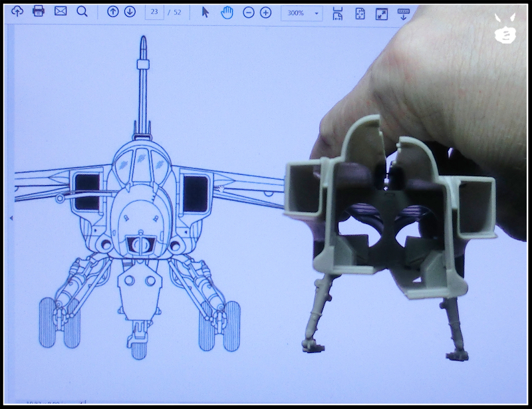Viewport: 532px width, 409px height.
Task: Open the 300% zoom level dropdown
Action: click(x=302, y=13)
